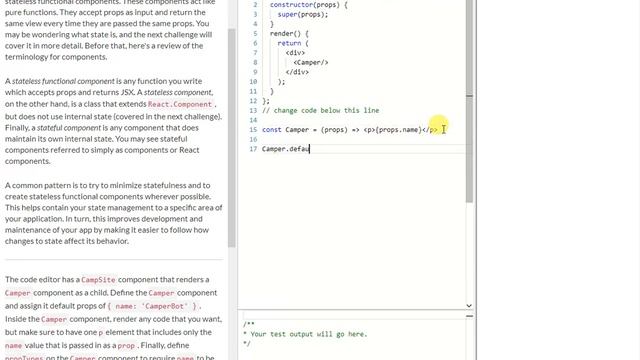Click 'Your test output will go here.' text
The image size is (640, 360).
coord(309,334)
